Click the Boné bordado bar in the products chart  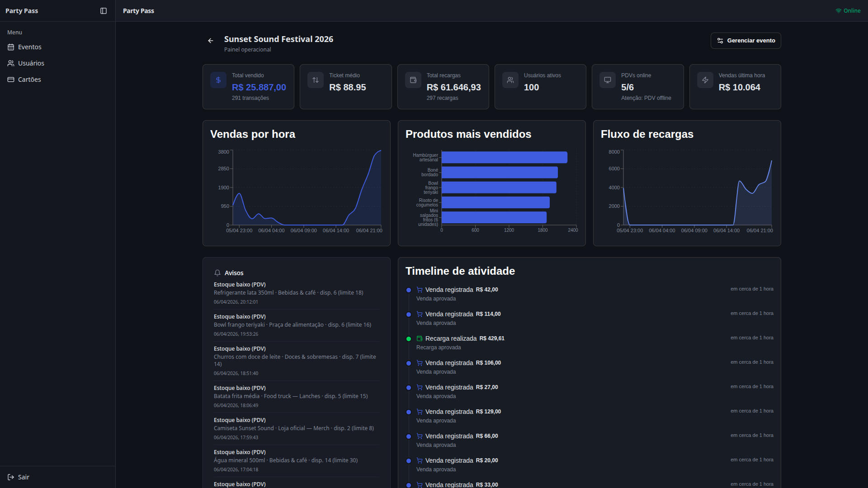pyautogui.click(x=500, y=173)
